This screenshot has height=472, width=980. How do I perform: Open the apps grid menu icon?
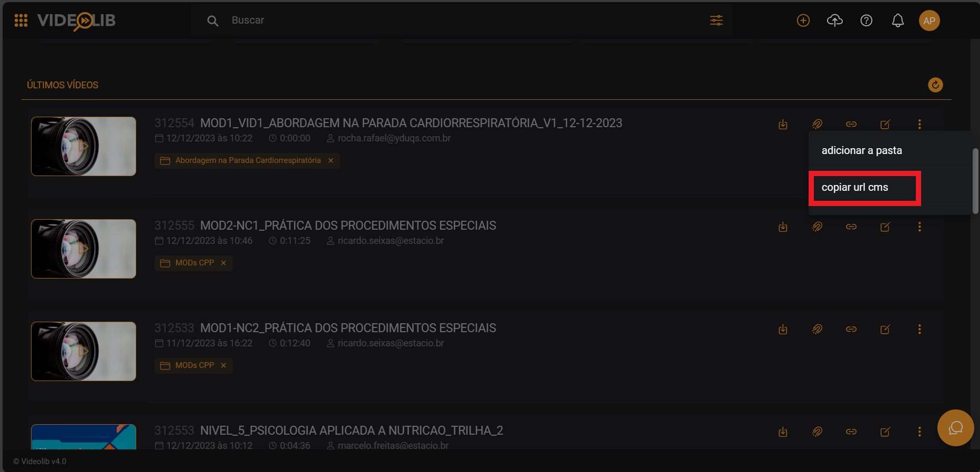[x=21, y=20]
